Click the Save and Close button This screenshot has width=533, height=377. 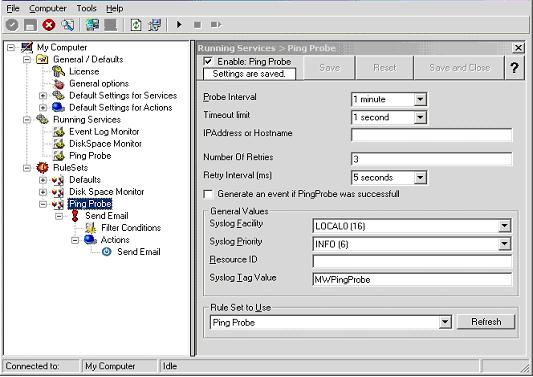[x=459, y=68]
